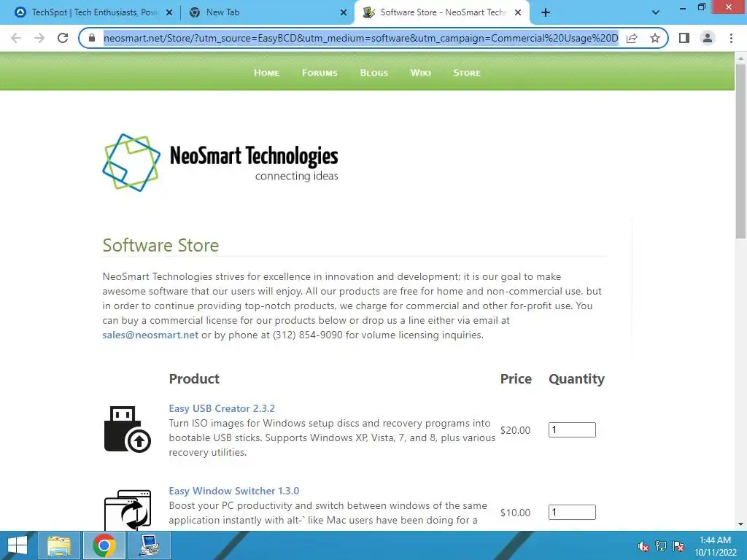
Task: Click the taskbar clock showing 1:44 AM
Action: [x=716, y=546]
